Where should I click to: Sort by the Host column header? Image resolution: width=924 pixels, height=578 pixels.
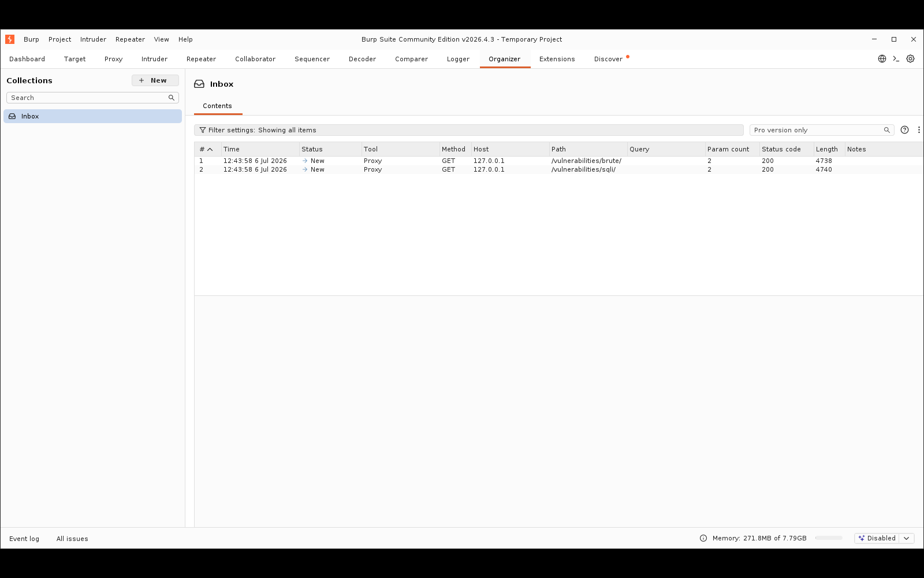511,149
